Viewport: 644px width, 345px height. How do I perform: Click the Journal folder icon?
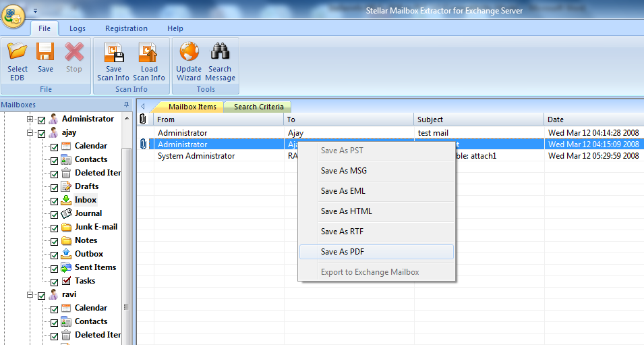pos(66,213)
